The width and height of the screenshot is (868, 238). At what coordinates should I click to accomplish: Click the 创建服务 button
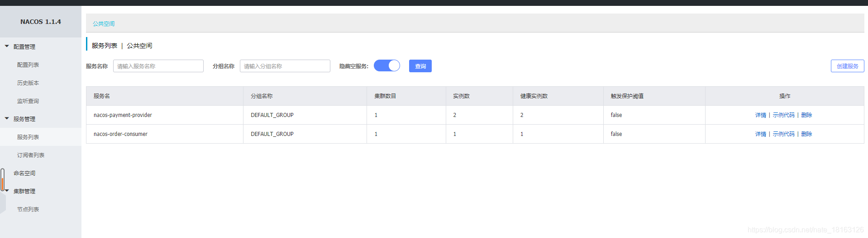(x=847, y=66)
